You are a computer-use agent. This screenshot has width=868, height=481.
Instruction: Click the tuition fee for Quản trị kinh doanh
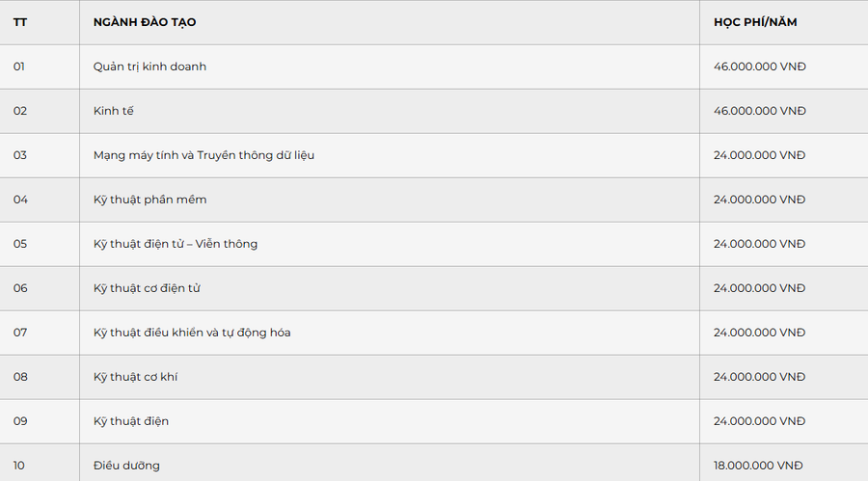coord(759,67)
